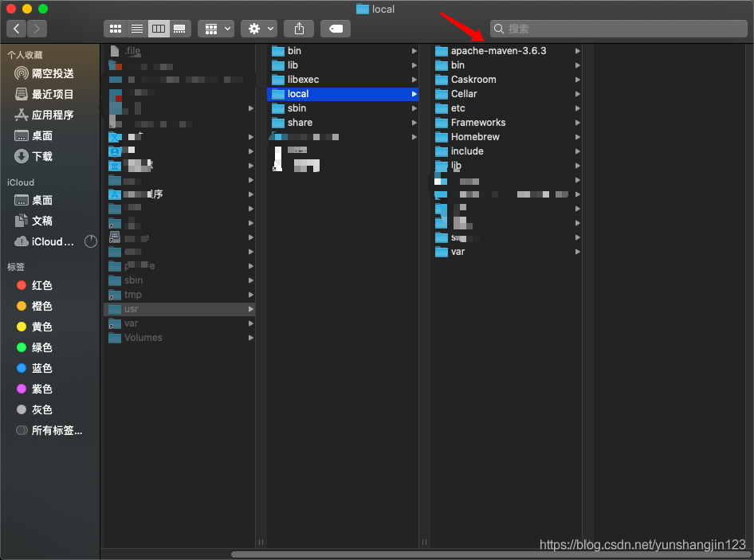
Task: Select the share folder
Action: tap(343, 123)
